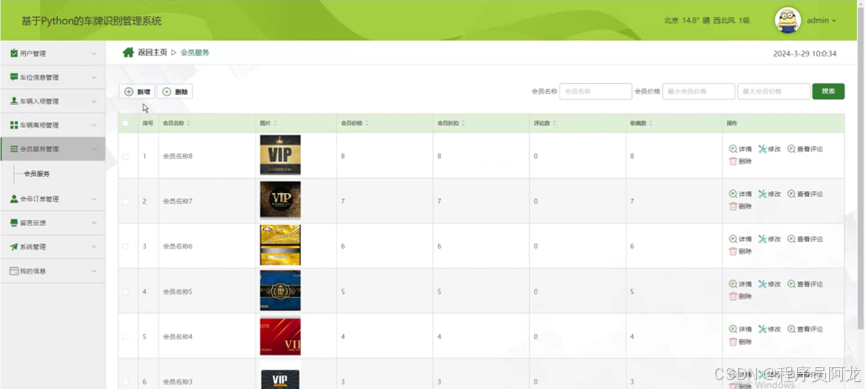Image resolution: width=865 pixels, height=389 pixels.
Task: Click the 北京 weather text in header
Action: pyautogui.click(x=707, y=20)
